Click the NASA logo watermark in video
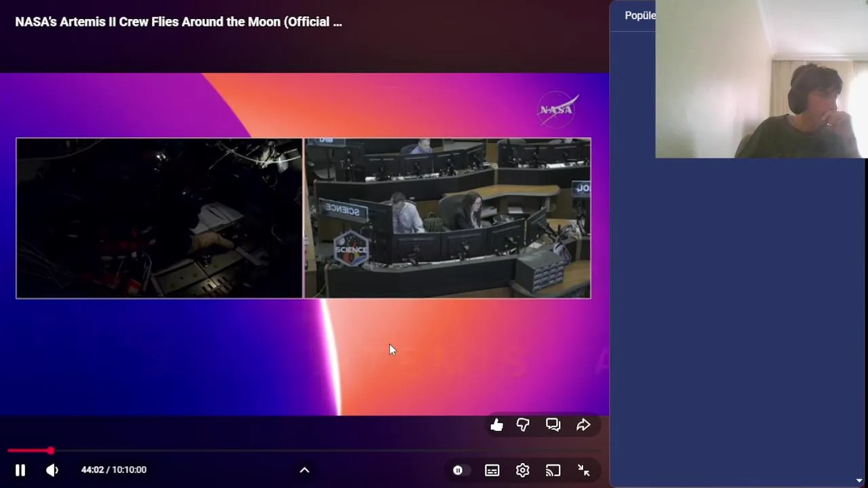Screen dimensions: 868x488 (557, 109)
